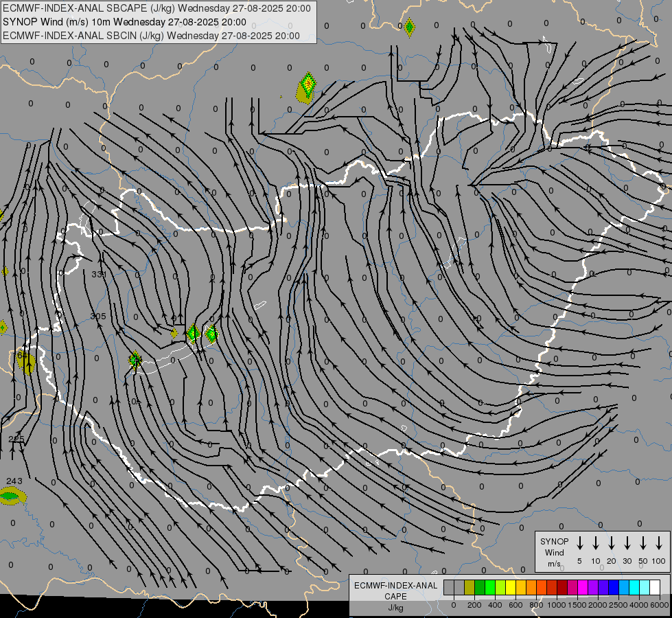The height and width of the screenshot is (618, 672).
Task: Select the white swatch in CAPE color scale
Action: [654, 587]
